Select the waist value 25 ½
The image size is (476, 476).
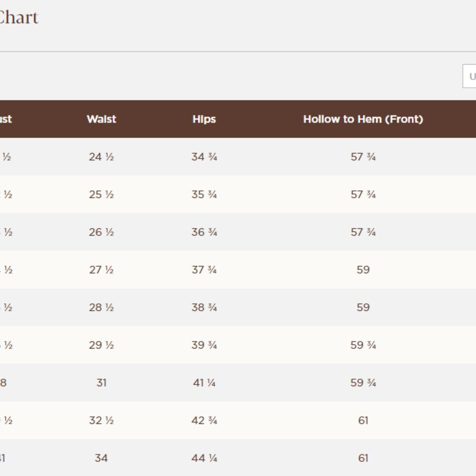click(101, 194)
